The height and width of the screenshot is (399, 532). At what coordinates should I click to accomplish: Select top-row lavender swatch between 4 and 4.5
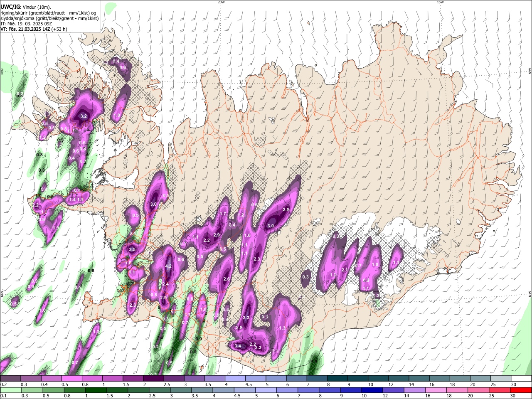tap(235, 379)
